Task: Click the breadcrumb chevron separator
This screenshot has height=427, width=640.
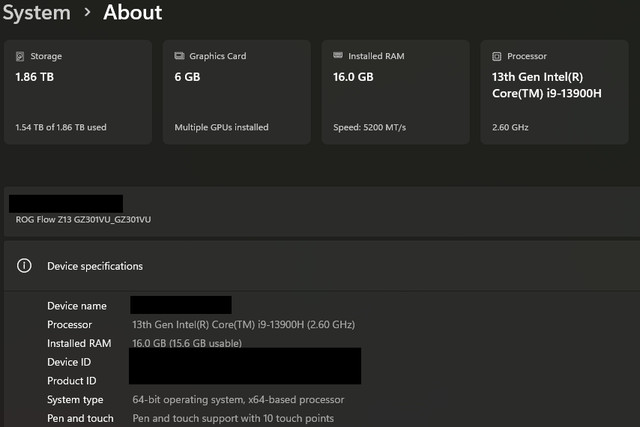Action: 87,12
